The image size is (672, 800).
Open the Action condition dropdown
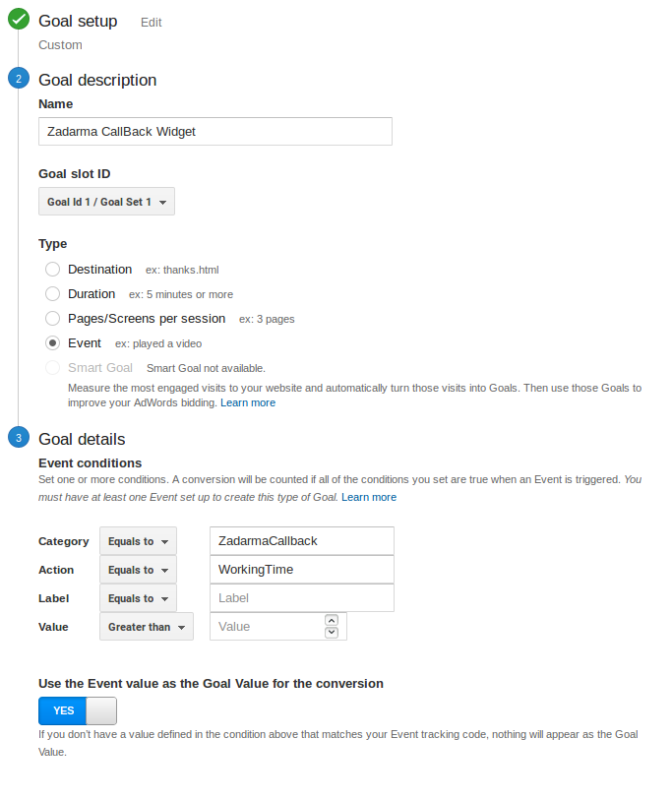tap(138, 570)
